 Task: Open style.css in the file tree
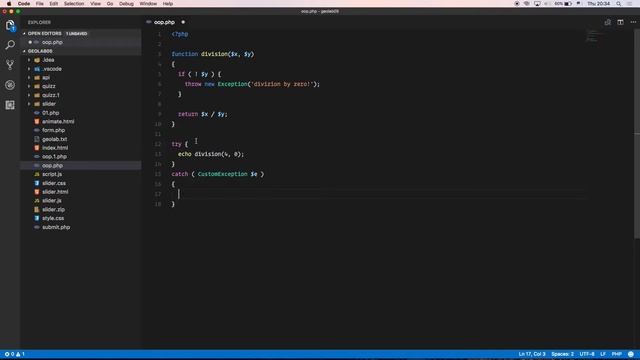53,218
